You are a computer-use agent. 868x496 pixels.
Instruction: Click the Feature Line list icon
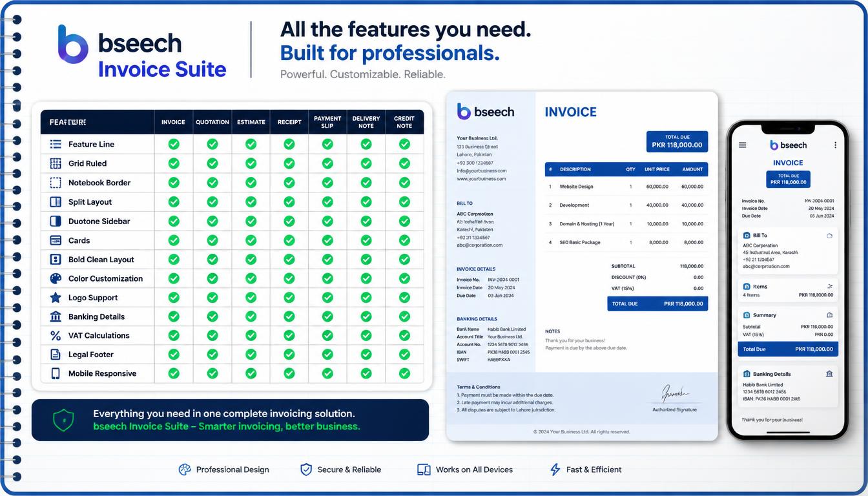point(56,144)
